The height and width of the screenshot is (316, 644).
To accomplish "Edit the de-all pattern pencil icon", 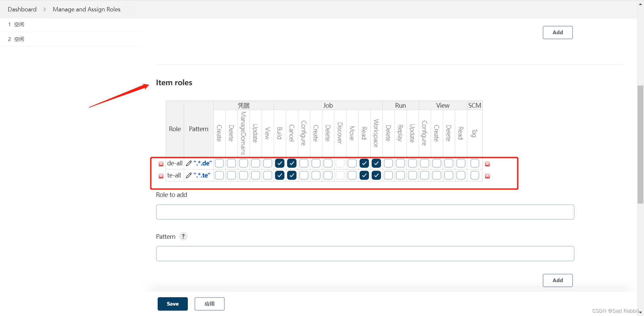I will pyautogui.click(x=189, y=163).
